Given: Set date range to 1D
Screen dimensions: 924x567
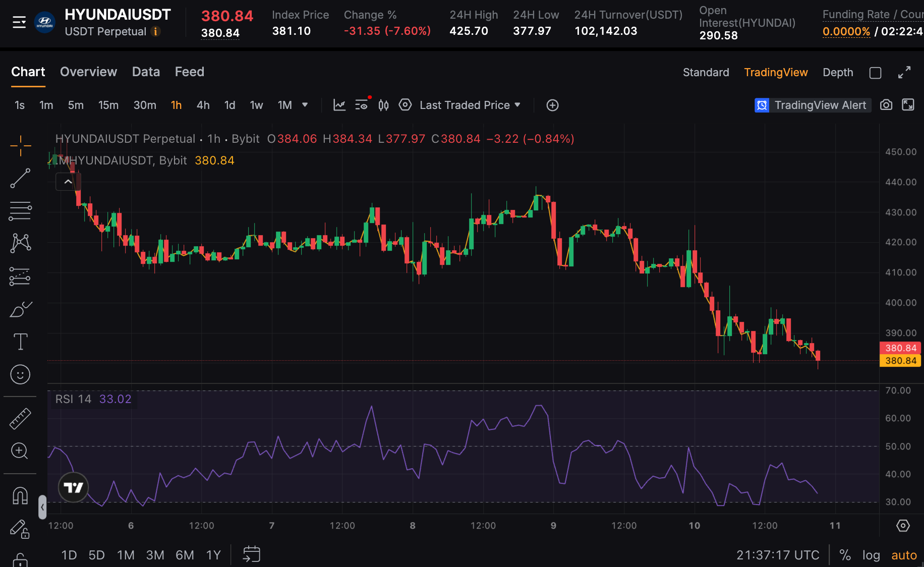Looking at the screenshot, I should (x=69, y=555).
